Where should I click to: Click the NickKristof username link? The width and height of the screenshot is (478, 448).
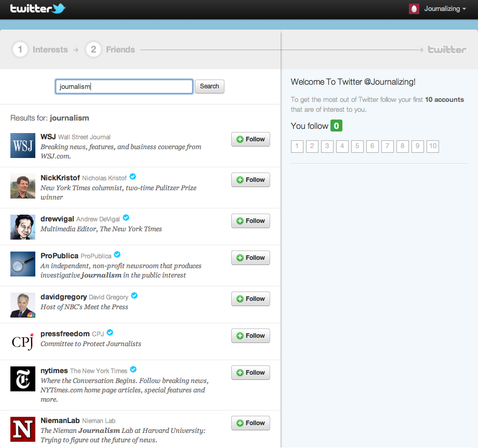coord(60,178)
